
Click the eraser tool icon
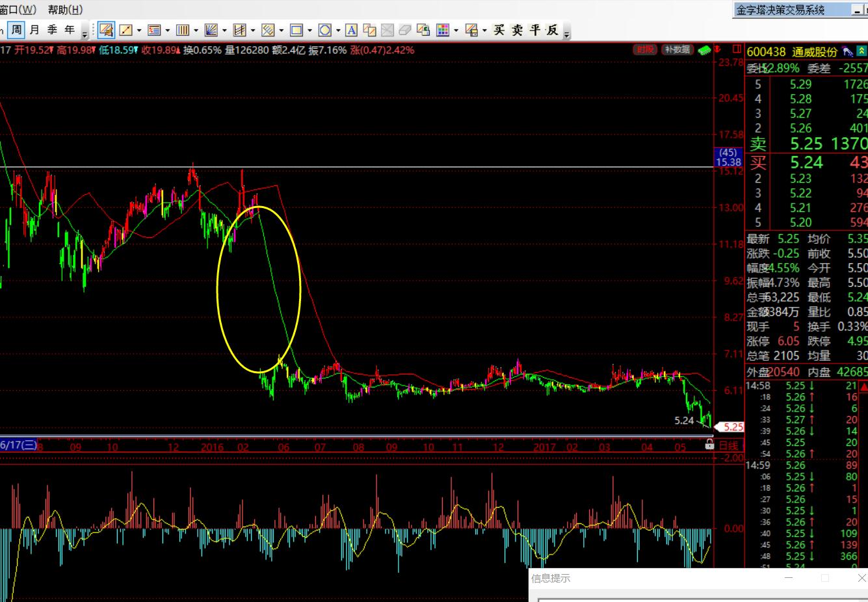[x=404, y=30]
